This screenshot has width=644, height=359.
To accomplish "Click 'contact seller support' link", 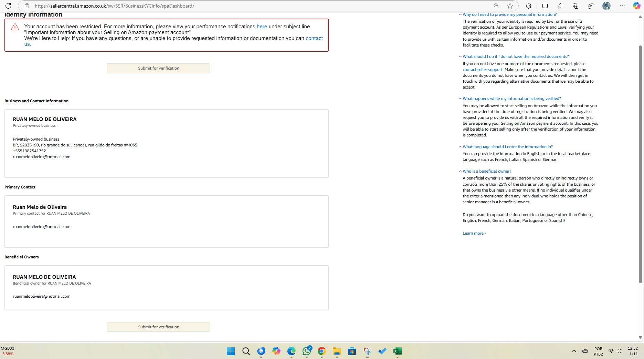I will pyautogui.click(x=482, y=70).
